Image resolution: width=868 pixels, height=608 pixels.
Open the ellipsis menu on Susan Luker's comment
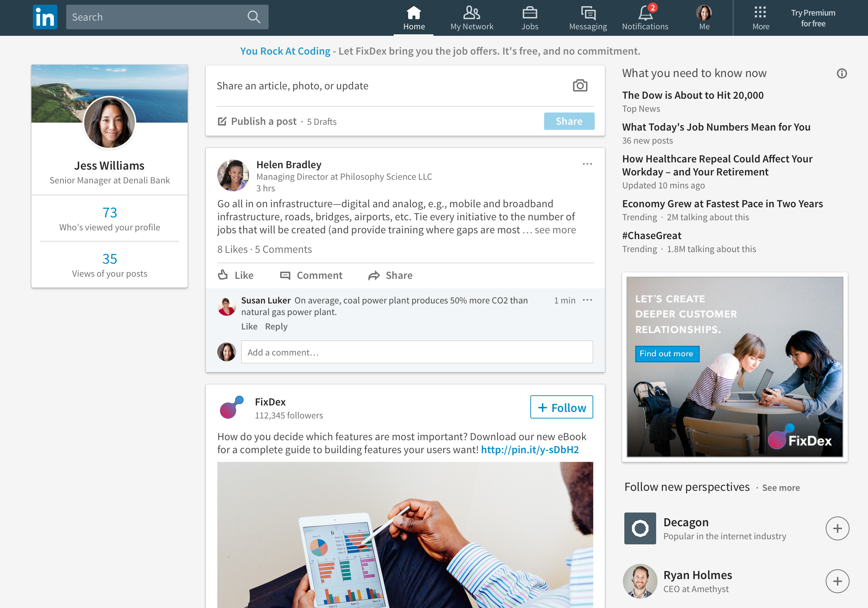point(587,300)
